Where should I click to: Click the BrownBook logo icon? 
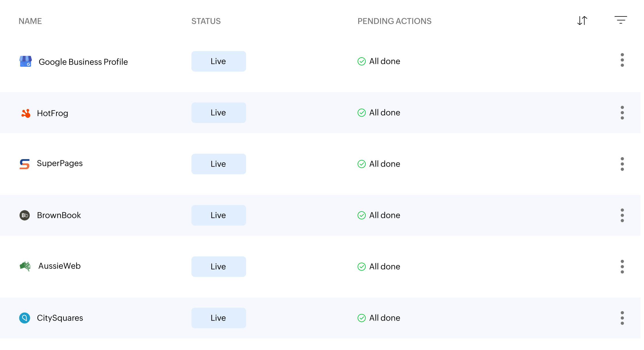point(25,215)
